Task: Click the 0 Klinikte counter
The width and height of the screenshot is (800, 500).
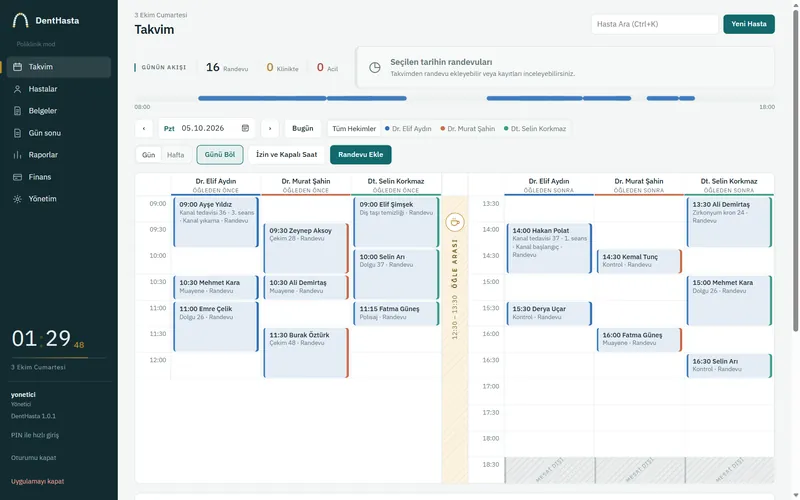Action: (x=282, y=67)
